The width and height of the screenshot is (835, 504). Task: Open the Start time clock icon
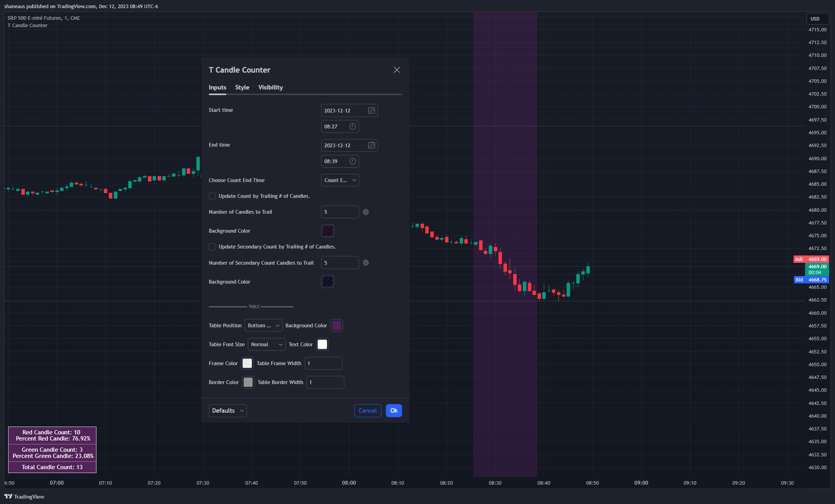point(352,127)
